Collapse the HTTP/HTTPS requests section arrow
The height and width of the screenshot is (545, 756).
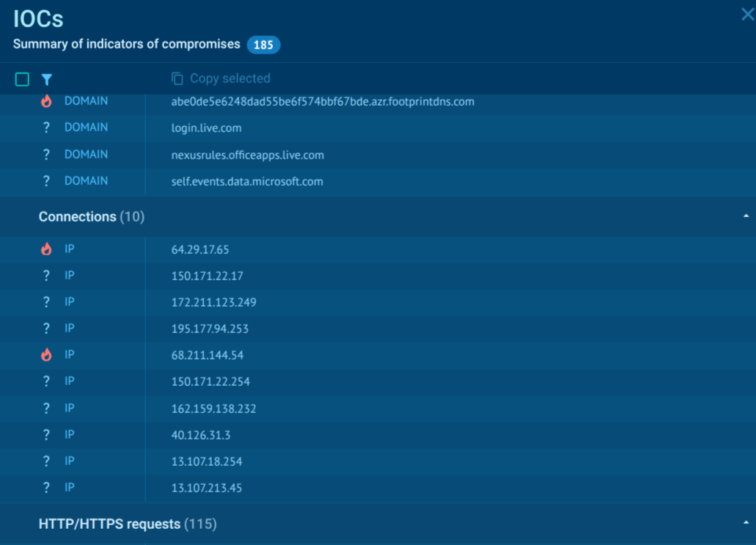(746, 522)
